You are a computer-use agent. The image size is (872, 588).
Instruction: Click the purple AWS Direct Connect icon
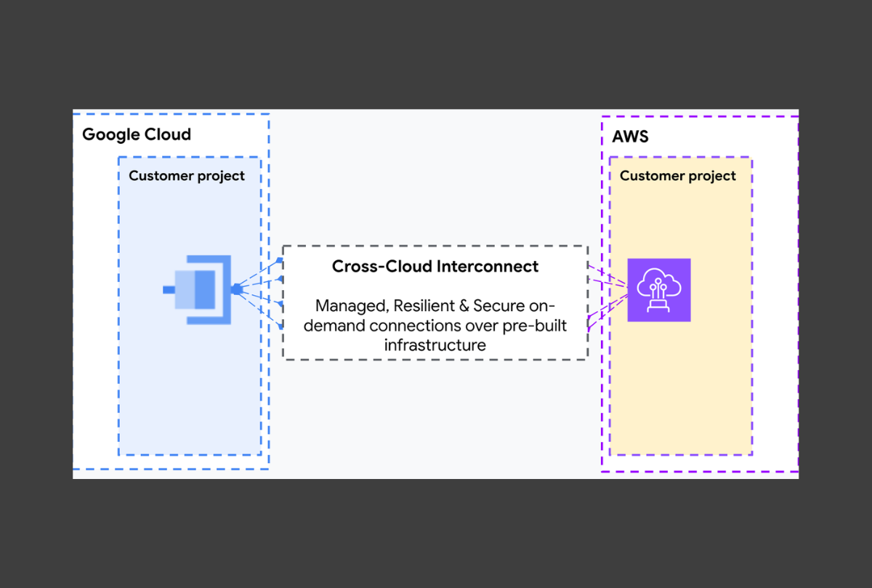tap(659, 290)
